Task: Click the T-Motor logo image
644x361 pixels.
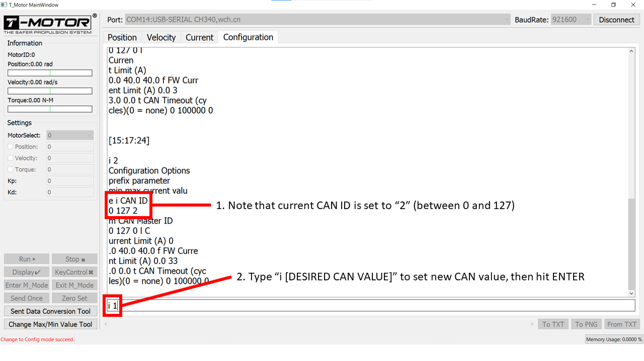Action: [x=50, y=25]
